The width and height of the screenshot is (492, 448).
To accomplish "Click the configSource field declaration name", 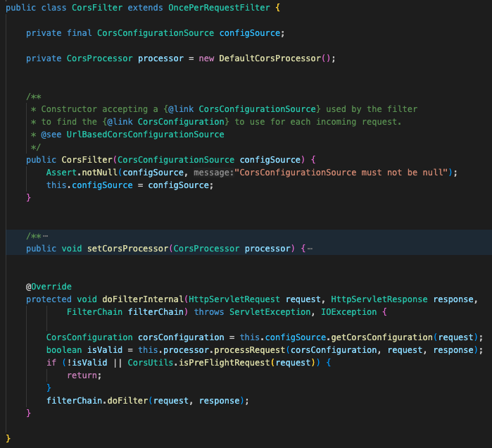I will point(249,33).
